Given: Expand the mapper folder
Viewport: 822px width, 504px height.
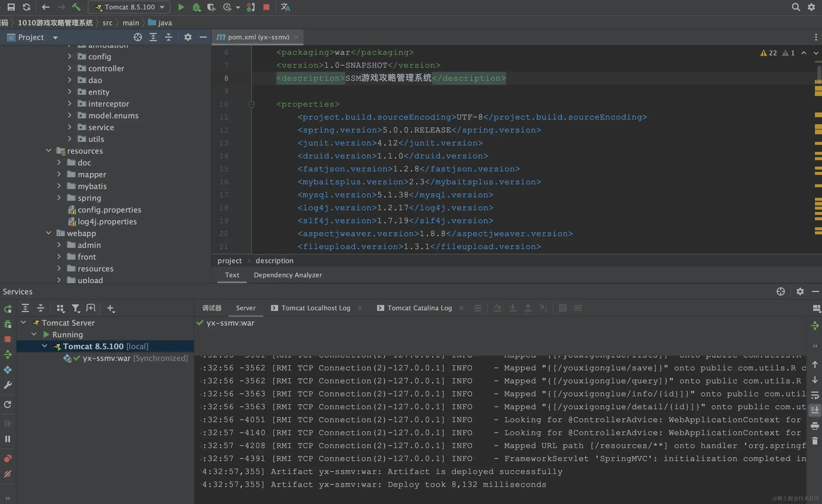Looking at the screenshot, I should [59, 174].
